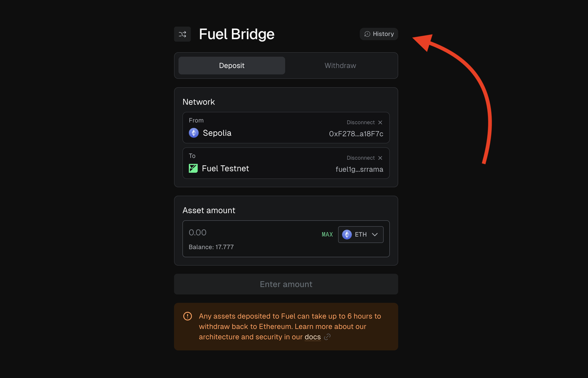Click the green Fuel Testnet logo icon
The width and height of the screenshot is (588, 378).
pyautogui.click(x=193, y=169)
